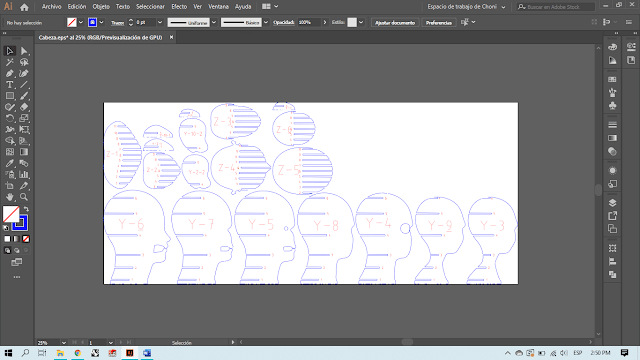This screenshot has height=360, width=640.
Task: Select the Rectangle tool
Action: (10, 96)
